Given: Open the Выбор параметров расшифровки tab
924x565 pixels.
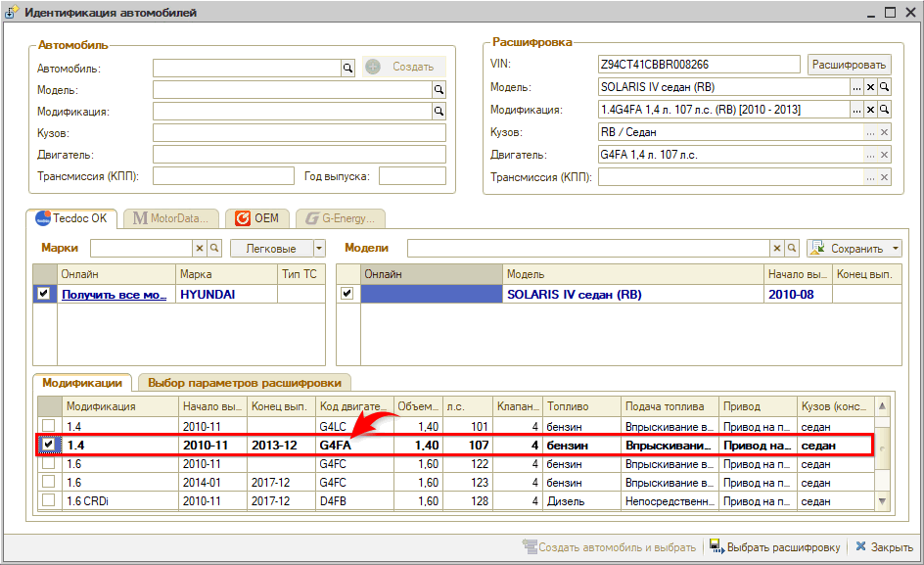Looking at the screenshot, I should 246,383.
